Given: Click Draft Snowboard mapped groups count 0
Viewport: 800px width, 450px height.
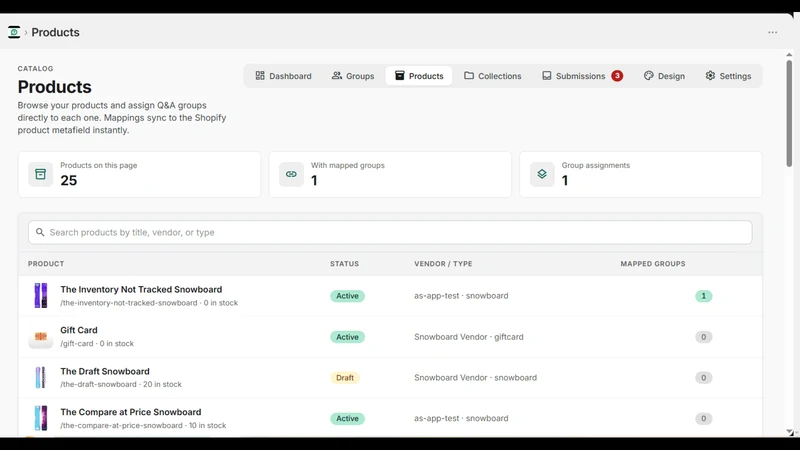Looking at the screenshot, I should tap(704, 378).
